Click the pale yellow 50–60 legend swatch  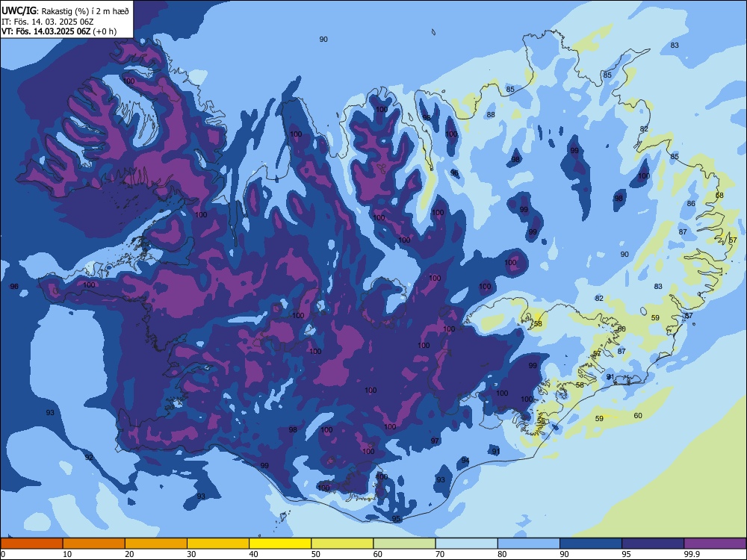342,544
